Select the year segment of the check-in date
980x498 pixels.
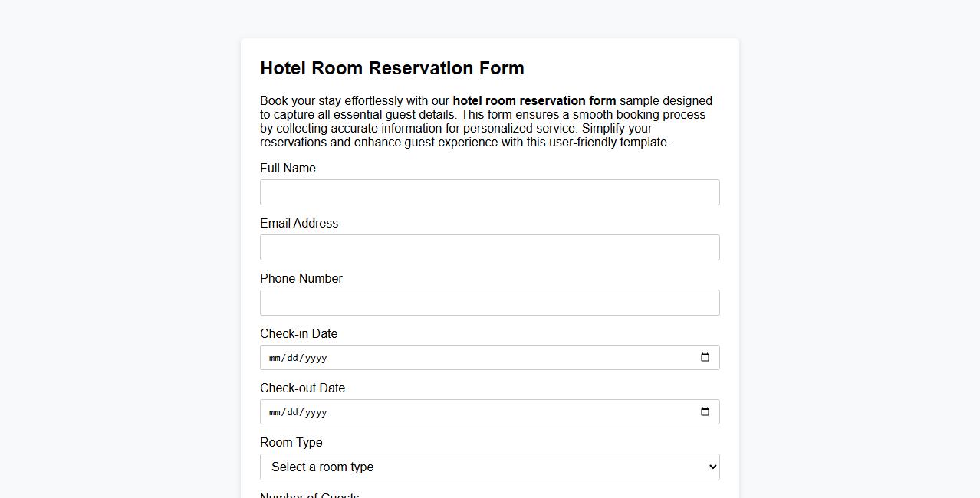click(316, 357)
